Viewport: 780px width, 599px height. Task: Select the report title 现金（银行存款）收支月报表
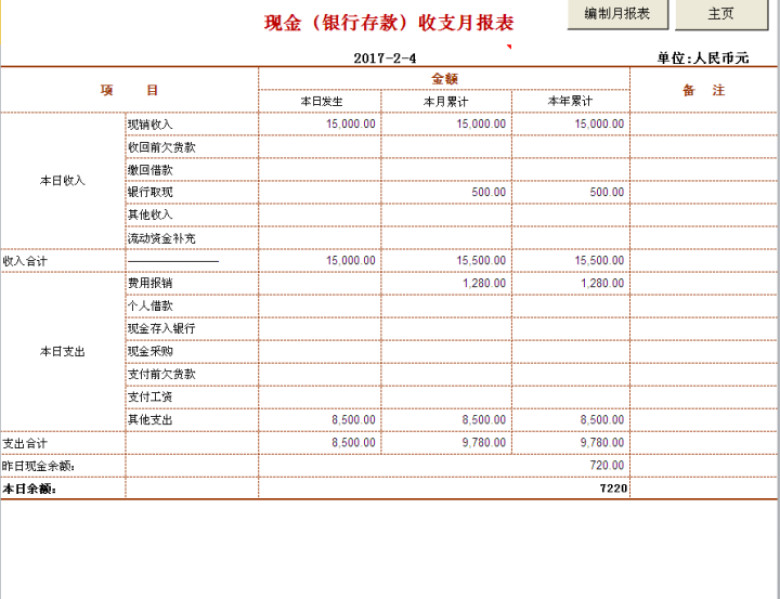click(x=389, y=23)
